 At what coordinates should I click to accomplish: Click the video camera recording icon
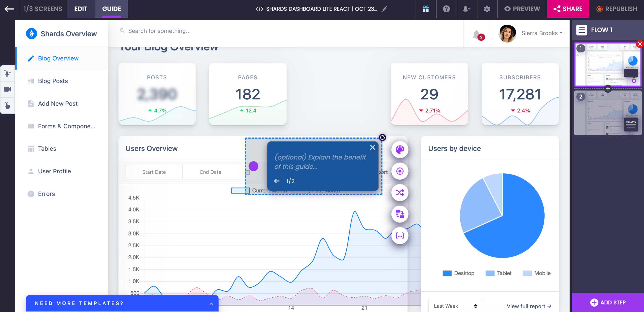(7, 89)
